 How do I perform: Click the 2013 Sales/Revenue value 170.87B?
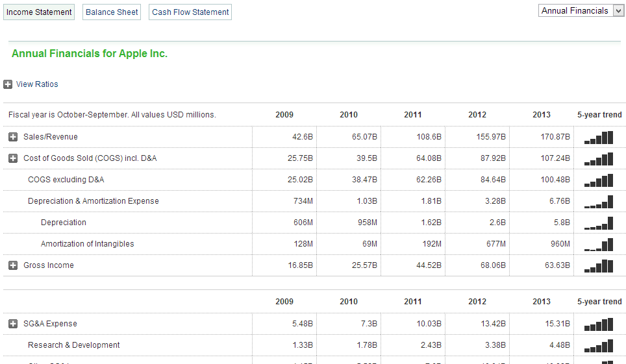coord(555,137)
